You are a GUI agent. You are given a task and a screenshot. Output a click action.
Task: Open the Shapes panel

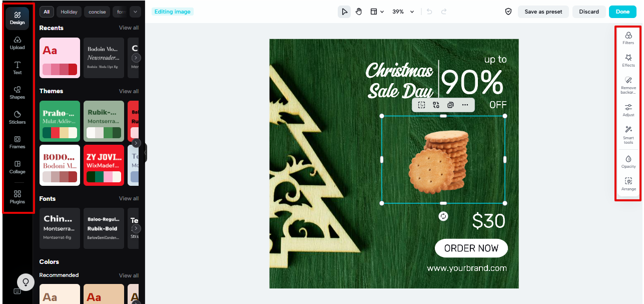pos(17,93)
